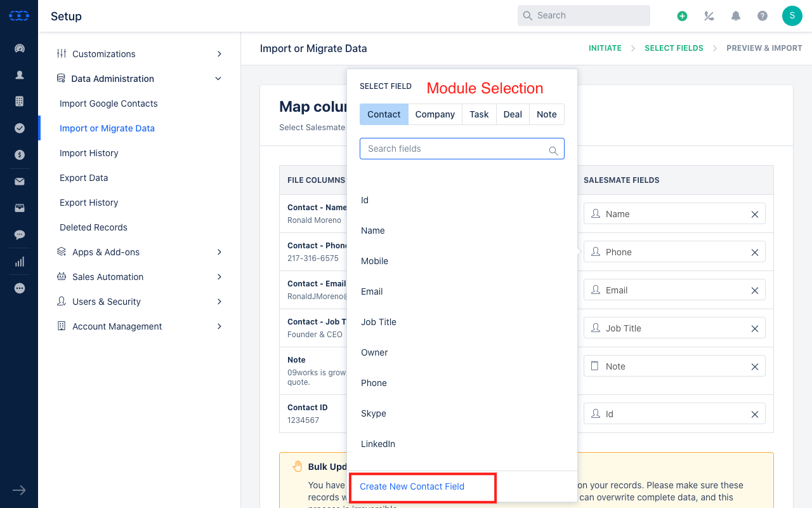Screen dimensions: 812x508
Task: Open the Job Title Salesmate field selector
Action: [x=674, y=328]
